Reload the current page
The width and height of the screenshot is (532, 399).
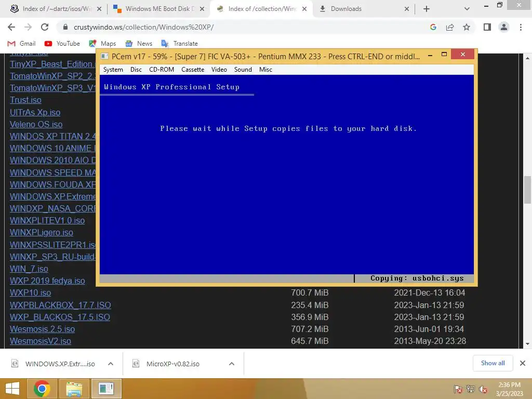[x=45, y=27]
